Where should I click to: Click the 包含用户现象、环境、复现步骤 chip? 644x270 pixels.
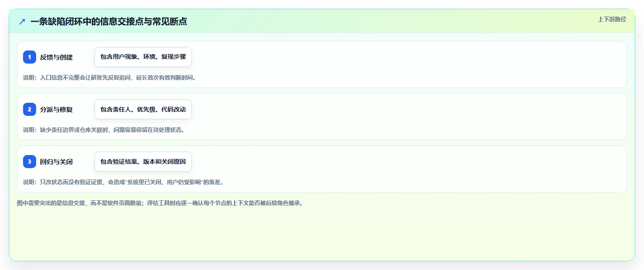[x=143, y=57]
